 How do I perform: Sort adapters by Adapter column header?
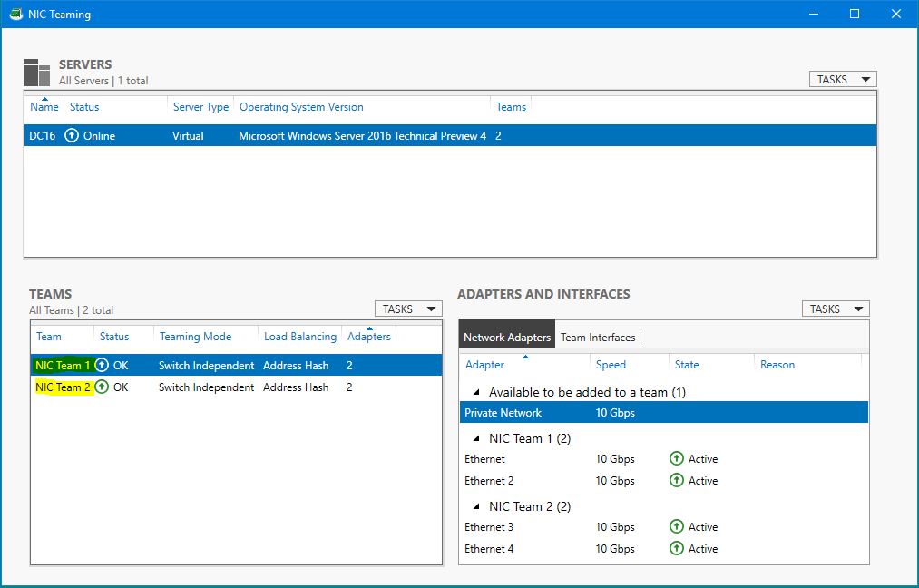tap(484, 365)
